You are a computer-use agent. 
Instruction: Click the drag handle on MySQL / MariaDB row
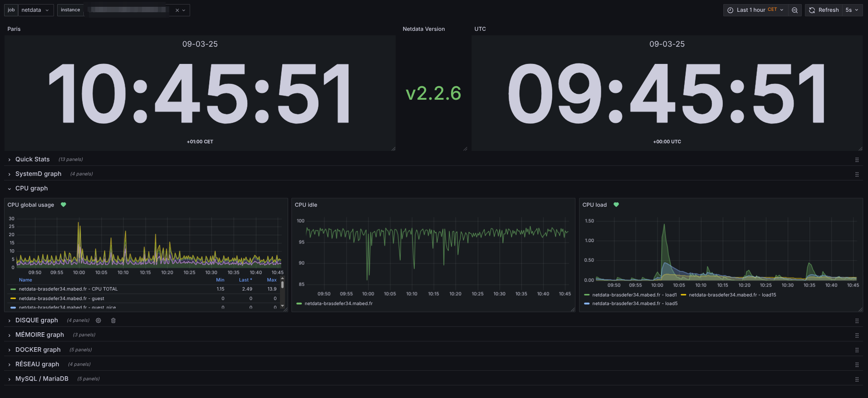point(857,379)
